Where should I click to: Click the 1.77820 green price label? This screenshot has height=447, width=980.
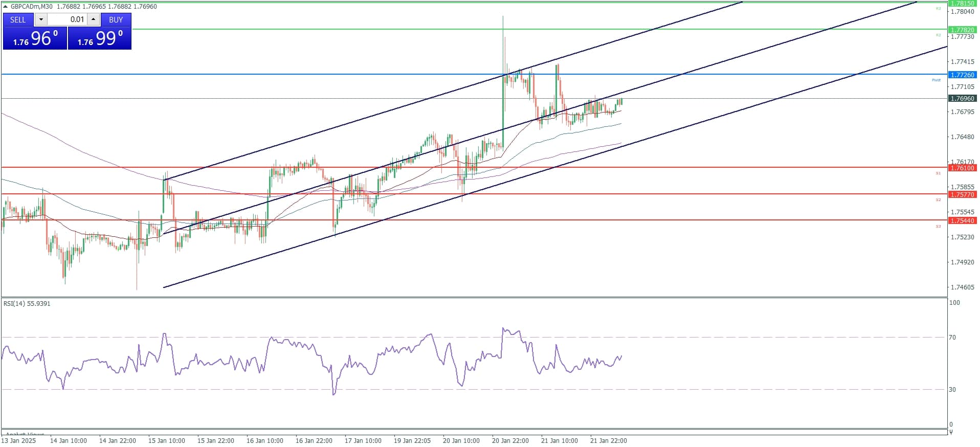click(x=962, y=30)
